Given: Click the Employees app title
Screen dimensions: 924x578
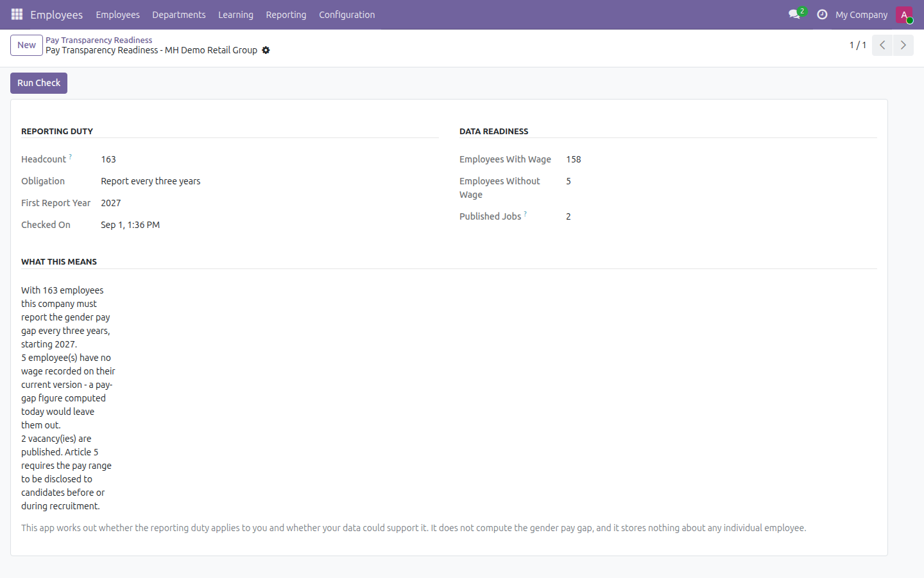Looking at the screenshot, I should (x=56, y=15).
